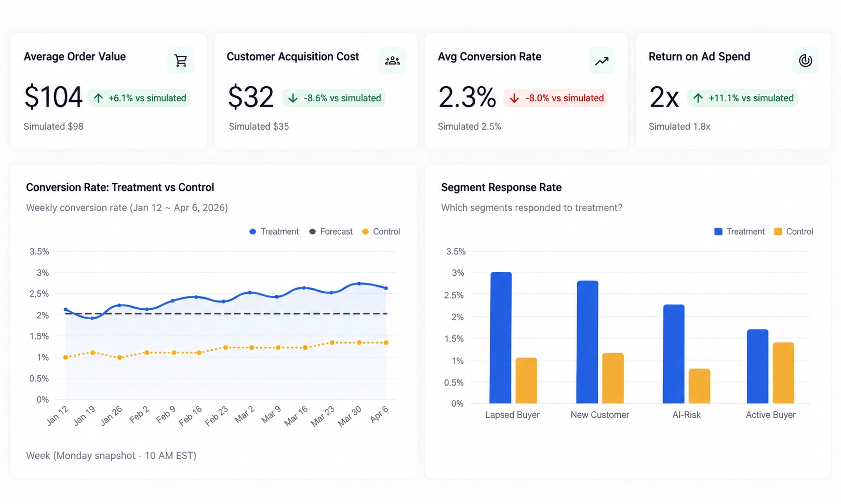
Task: Click the up arrow in the +11.1% badge
Action: (698, 98)
